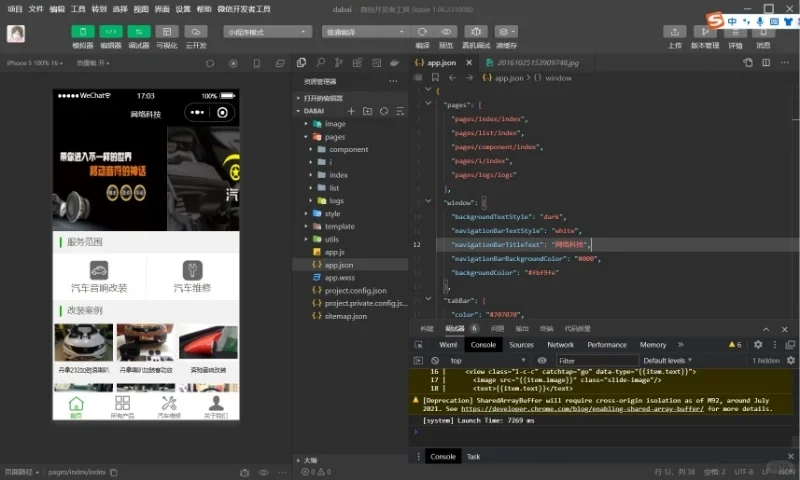The width and height of the screenshot is (800, 480).
Task: Open the details icon in the toolbar
Action: tap(735, 33)
